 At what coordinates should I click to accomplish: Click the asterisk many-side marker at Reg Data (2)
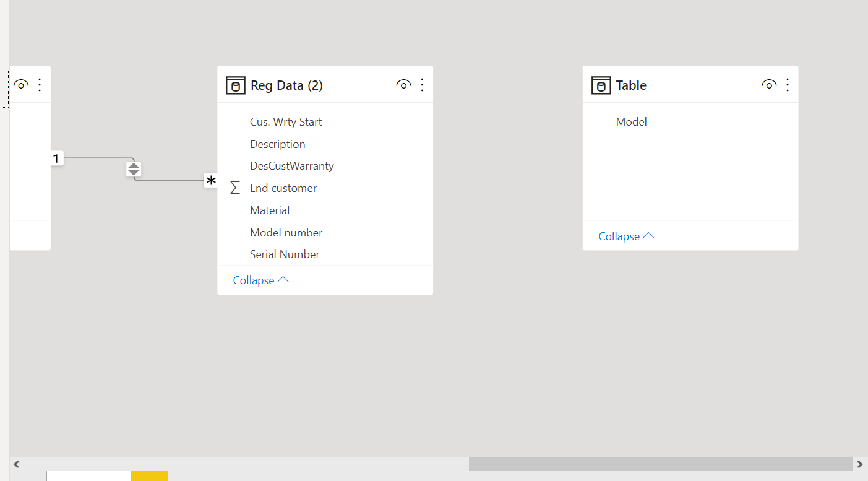click(x=211, y=180)
